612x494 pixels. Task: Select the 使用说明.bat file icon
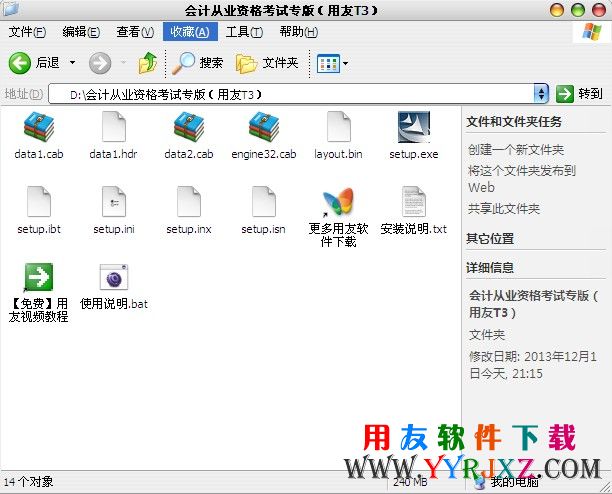(x=114, y=277)
